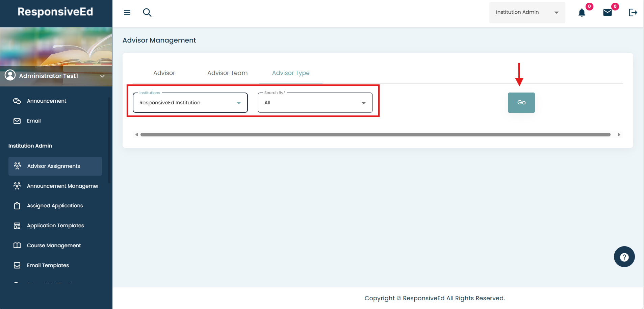Screen dimensions: 644x309
Task: Open the mail envelope icon in header
Action: 607,13
